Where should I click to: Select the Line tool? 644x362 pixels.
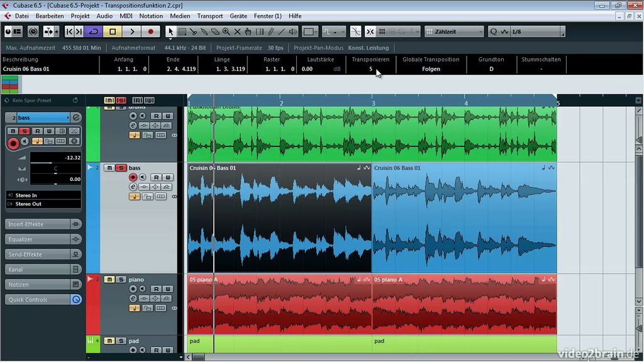(282, 31)
